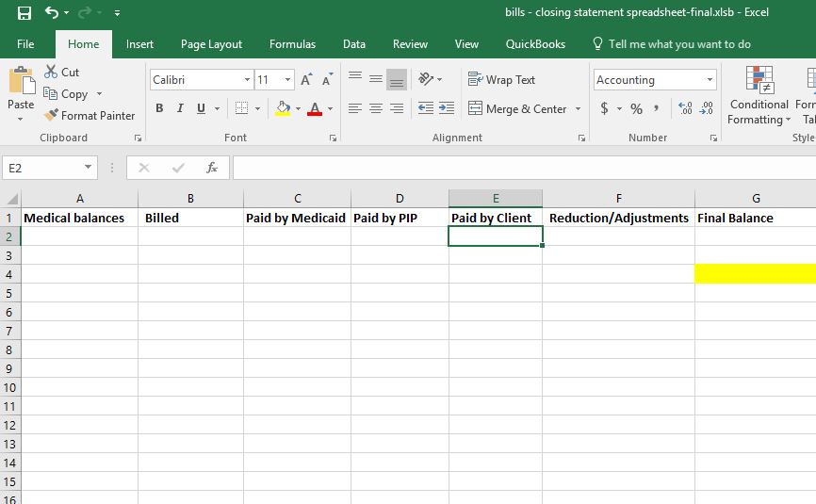Apply the yellow fill color
Screen dimensions: 816x504
pyautogui.click(x=283, y=108)
